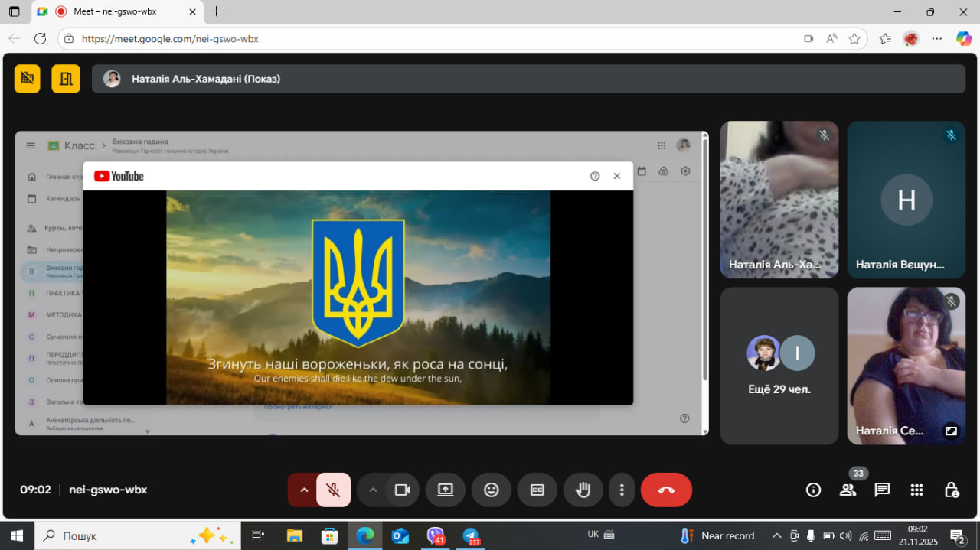Turn on closed captions
Image resolution: width=980 pixels, height=550 pixels.
coord(537,490)
